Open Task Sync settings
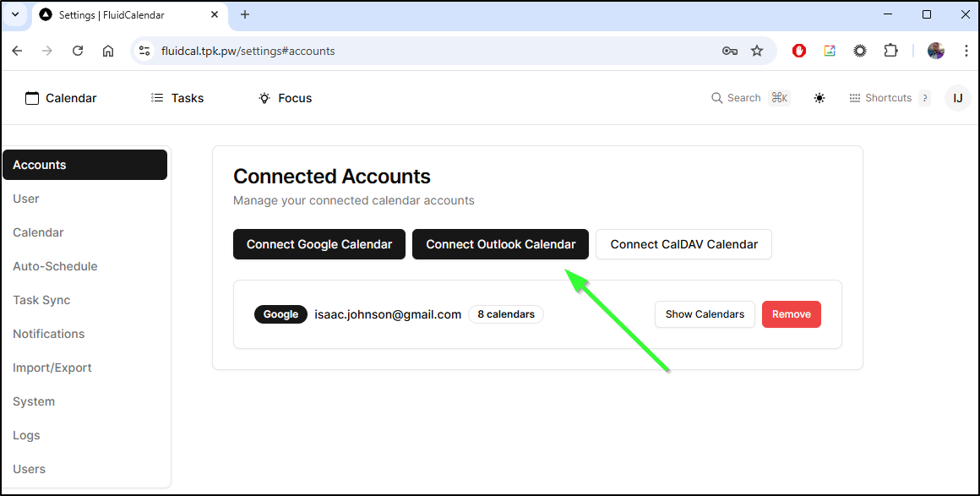This screenshot has height=496, width=980. [85, 300]
